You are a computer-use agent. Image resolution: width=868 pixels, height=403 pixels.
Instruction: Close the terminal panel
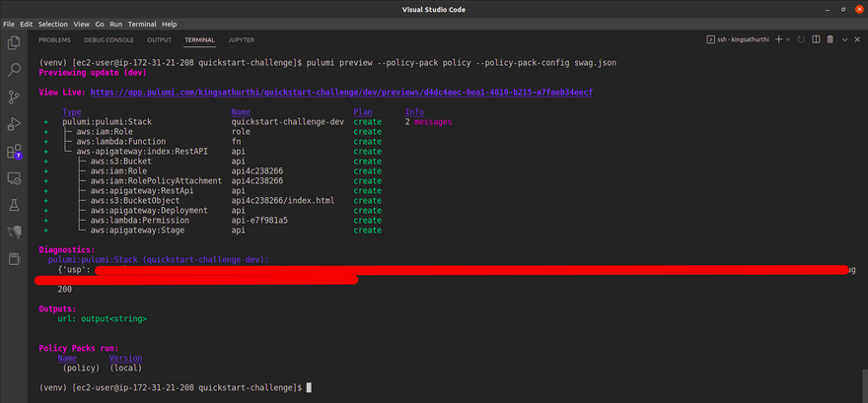tap(857, 39)
